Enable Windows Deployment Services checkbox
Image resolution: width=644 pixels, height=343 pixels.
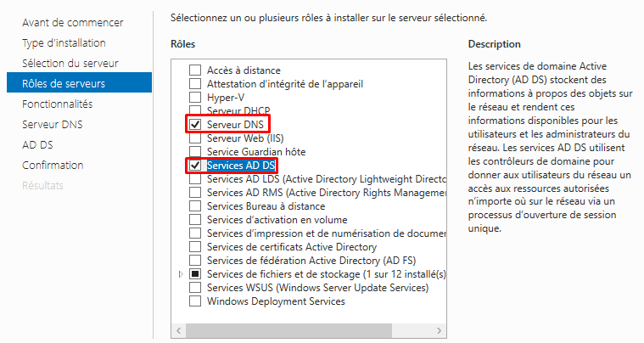click(x=195, y=301)
